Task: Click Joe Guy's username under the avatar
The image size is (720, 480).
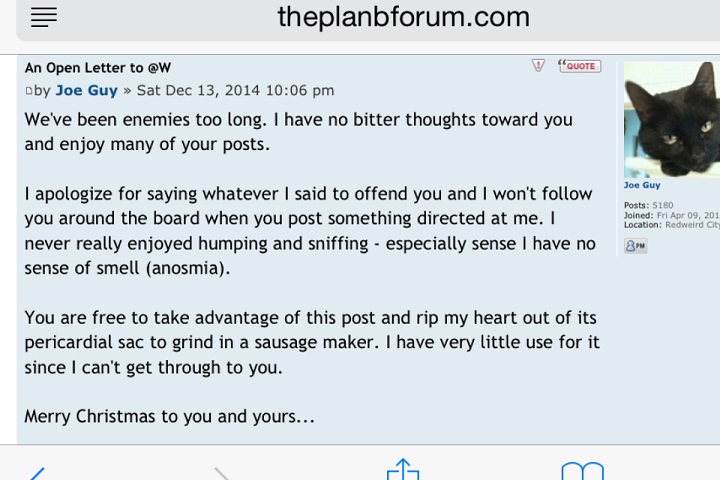Action: (641, 185)
